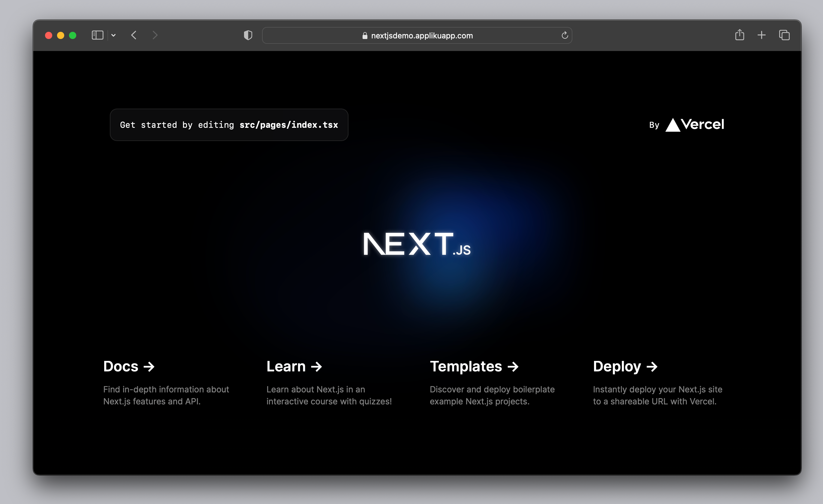Screen dimensions: 823x504
Task: Open the privacy report shield icon
Action: (248, 35)
